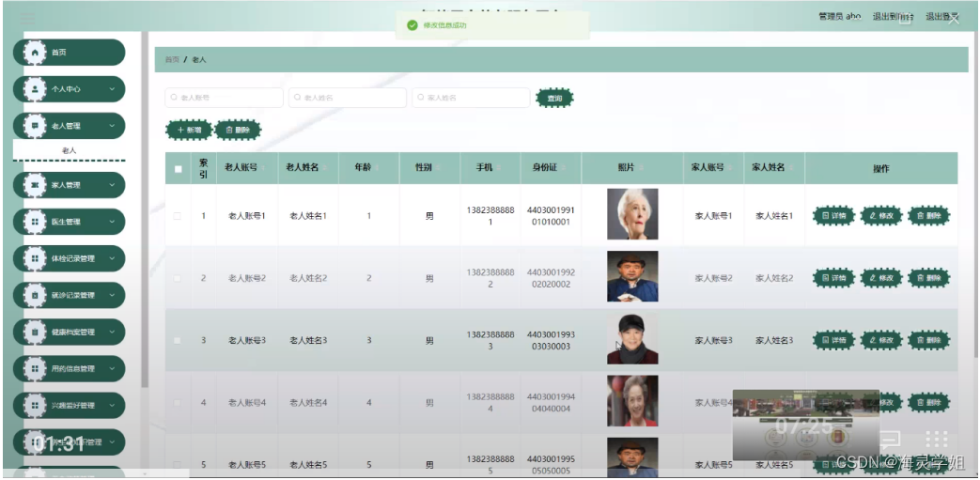980x480 pixels.
Task: Expand the 个人中心 chevron arrow
Action: pos(112,89)
